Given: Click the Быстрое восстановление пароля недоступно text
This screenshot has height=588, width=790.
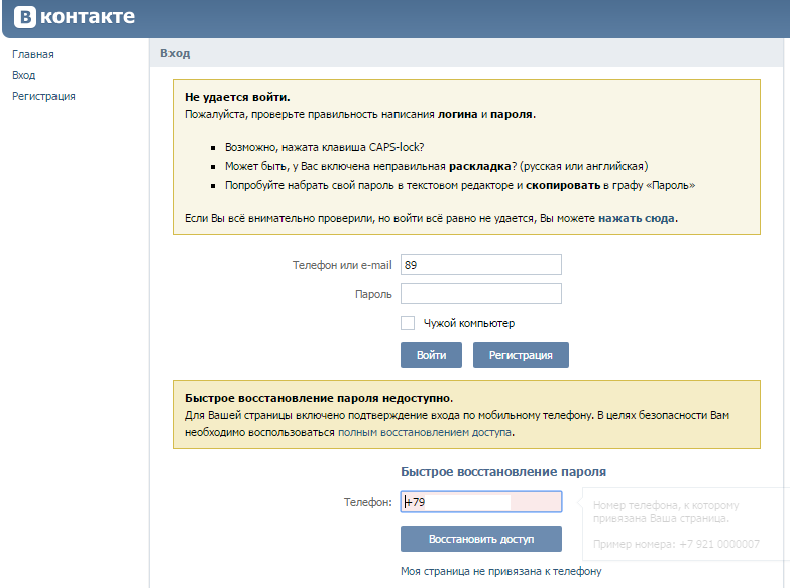Looking at the screenshot, I should pyautogui.click(x=319, y=398).
